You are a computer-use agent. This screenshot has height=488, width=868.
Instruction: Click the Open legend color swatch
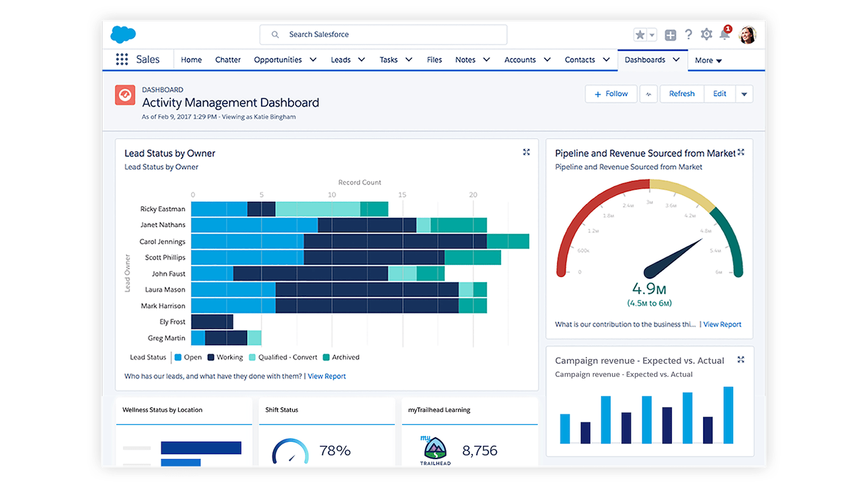178,357
